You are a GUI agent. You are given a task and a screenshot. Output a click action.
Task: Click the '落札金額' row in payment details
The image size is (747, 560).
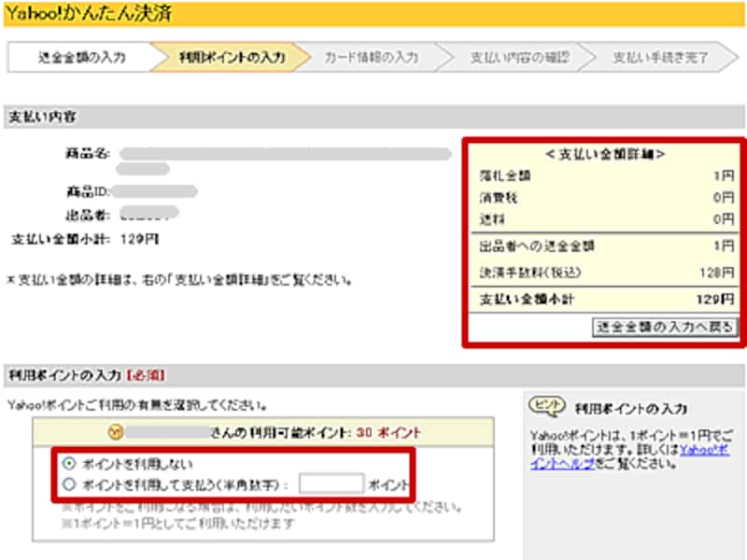click(x=606, y=175)
